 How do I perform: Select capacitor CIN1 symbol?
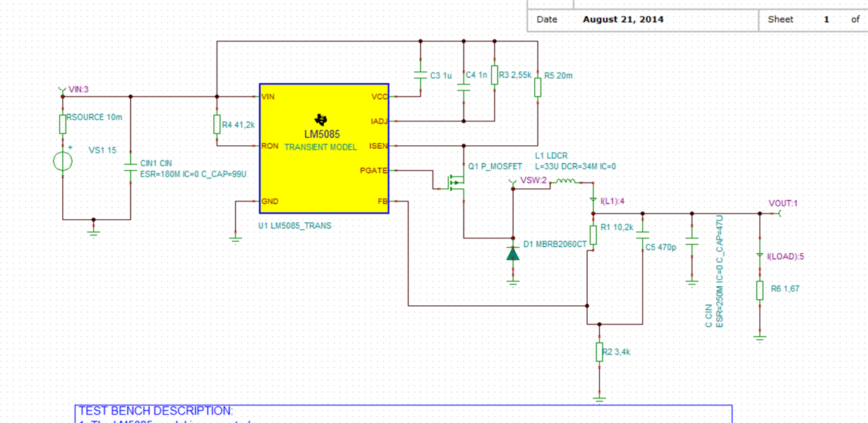coord(130,167)
